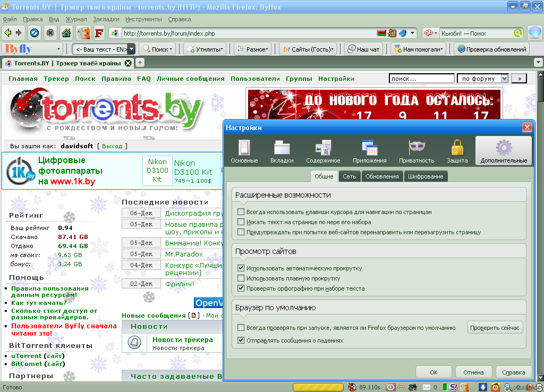The height and width of the screenshot is (392, 544).
Task: Uncheck 'Отправлять сообщения о падениях'
Action: [x=241, y=340]
